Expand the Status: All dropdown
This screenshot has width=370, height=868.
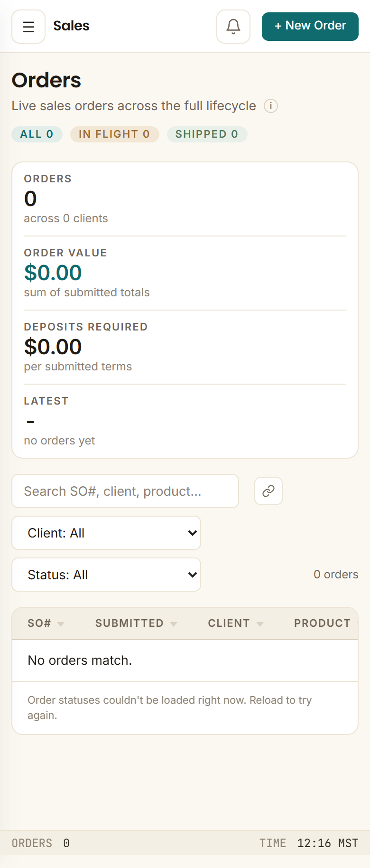(x=106, y=575)
